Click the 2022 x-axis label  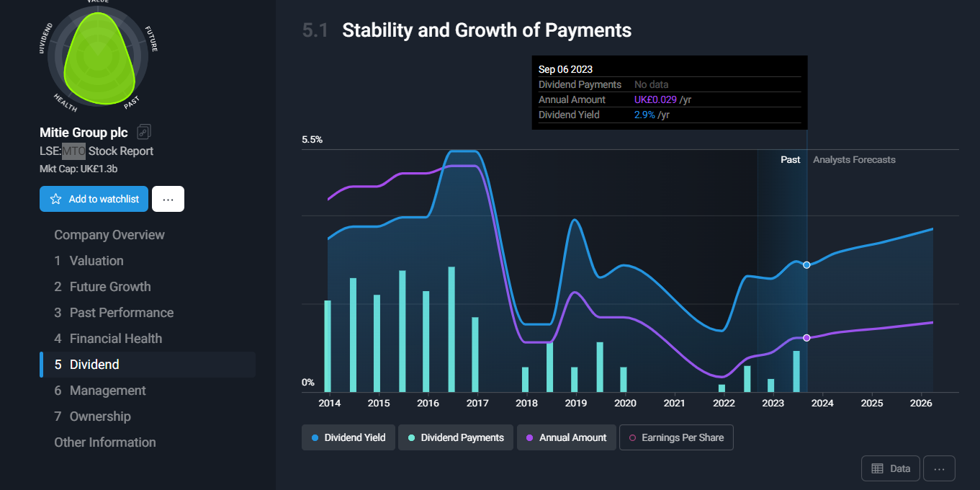724,403
